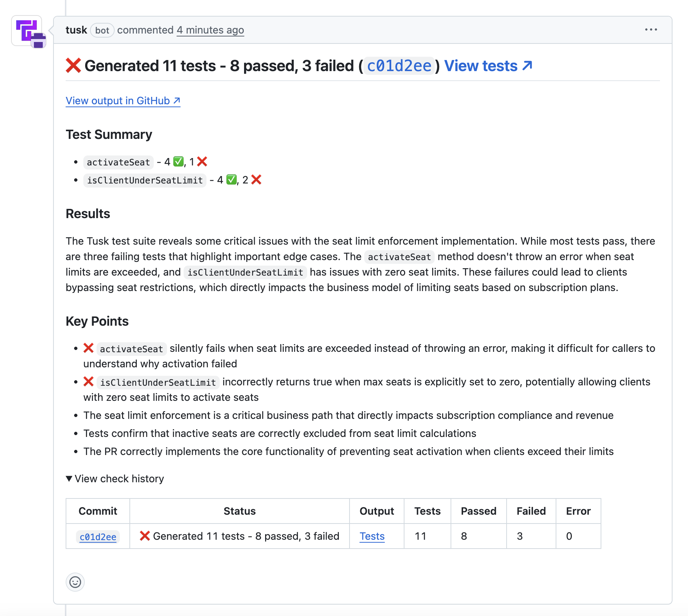Click the Output column header
Image resolution: width=688 pixels, height=616 pixels.
377,511
